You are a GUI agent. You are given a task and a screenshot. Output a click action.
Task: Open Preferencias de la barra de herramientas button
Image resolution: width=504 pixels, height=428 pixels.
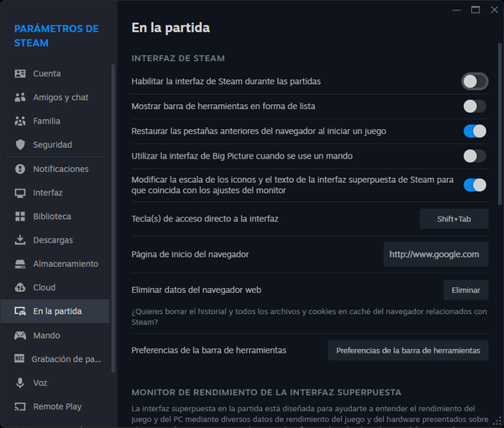(407, 351)
